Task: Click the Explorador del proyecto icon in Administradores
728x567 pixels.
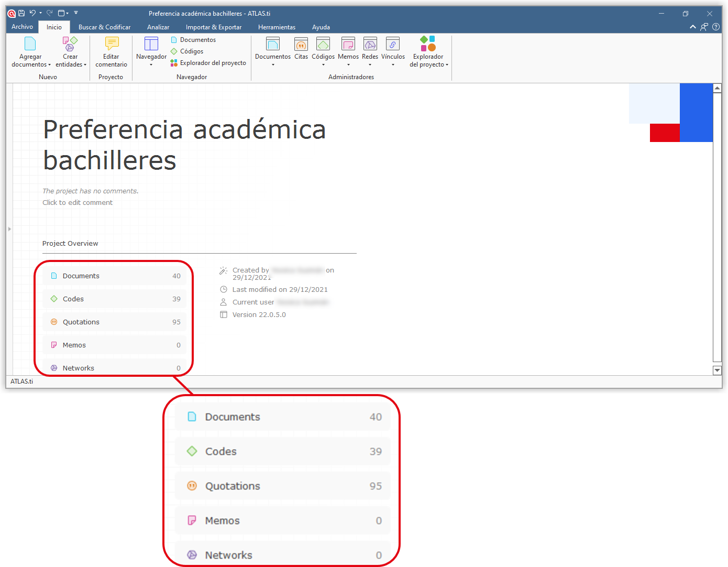Action: 428,43
